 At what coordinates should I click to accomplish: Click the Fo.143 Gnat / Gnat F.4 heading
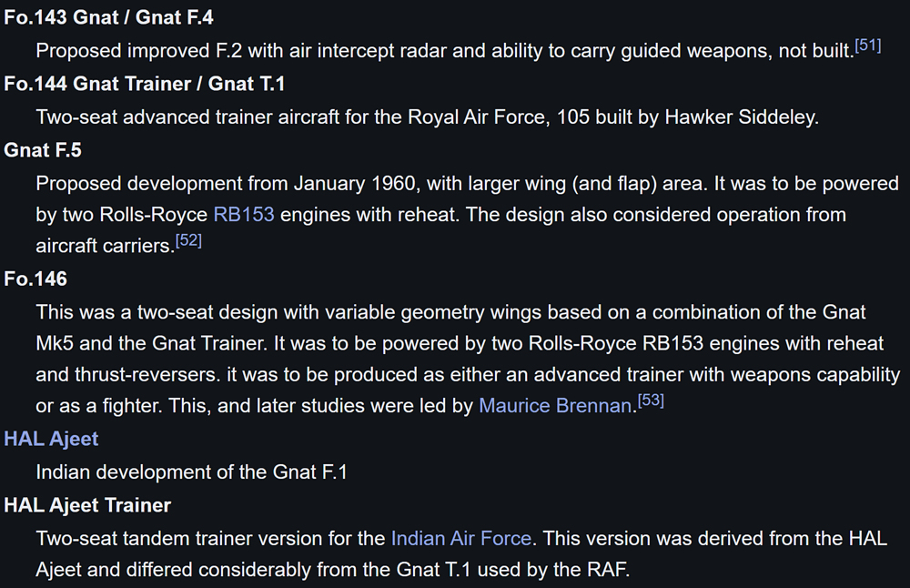click(109, 17)
